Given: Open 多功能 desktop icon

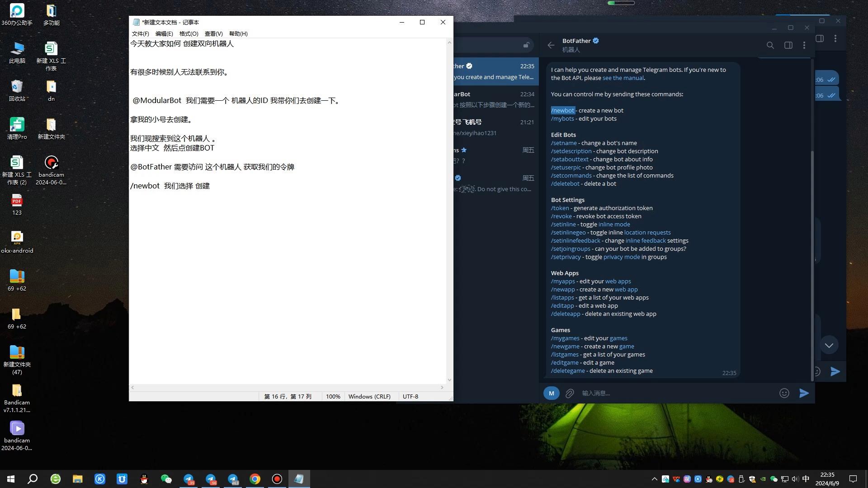Looking at the screenshot, I should [51, 14].
